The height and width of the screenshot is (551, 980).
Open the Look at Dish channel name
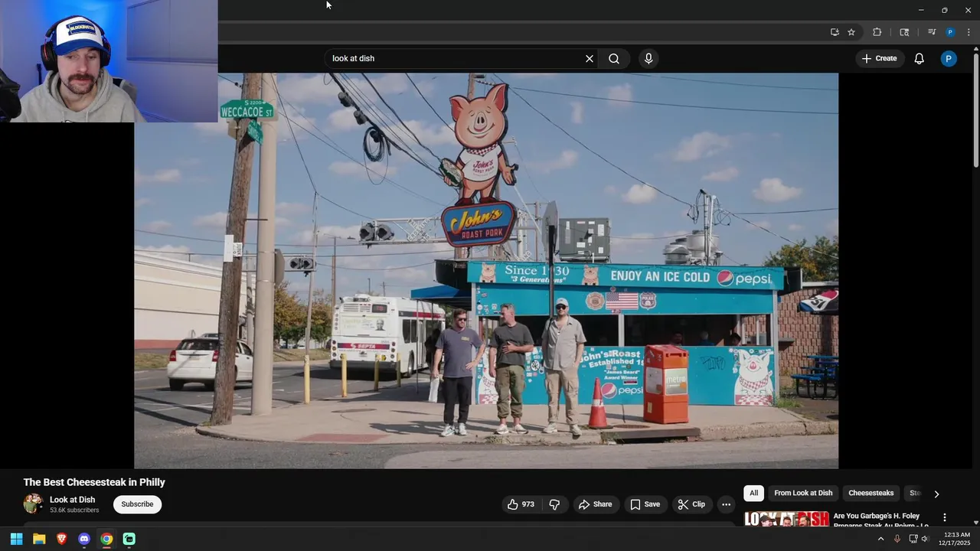73,500
